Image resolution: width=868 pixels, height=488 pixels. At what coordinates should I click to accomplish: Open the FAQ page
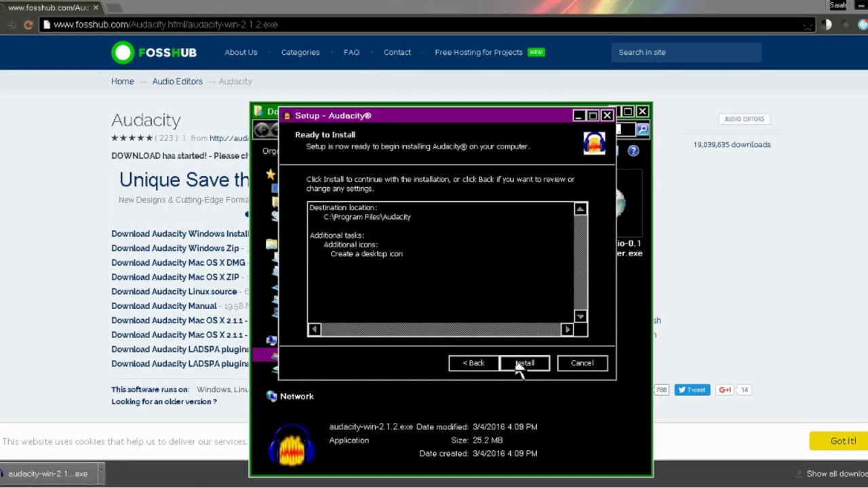click(x=351, y=52)
